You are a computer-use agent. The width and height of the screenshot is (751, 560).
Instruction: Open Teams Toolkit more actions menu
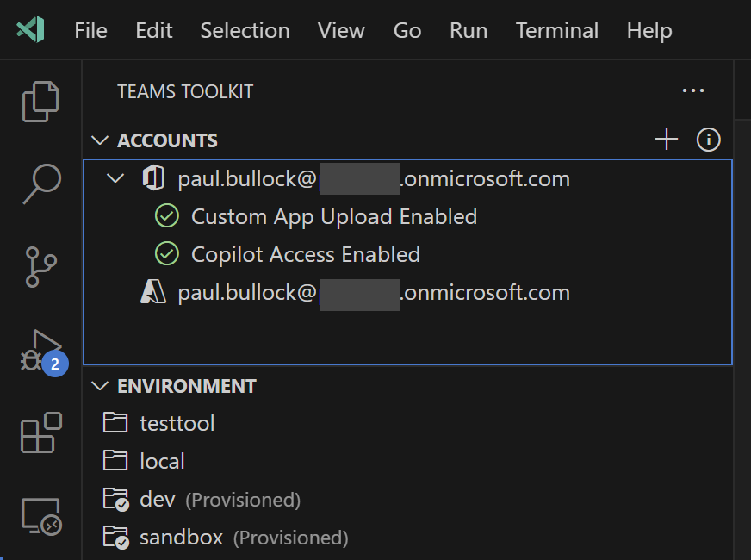click(x=694, y=90)
